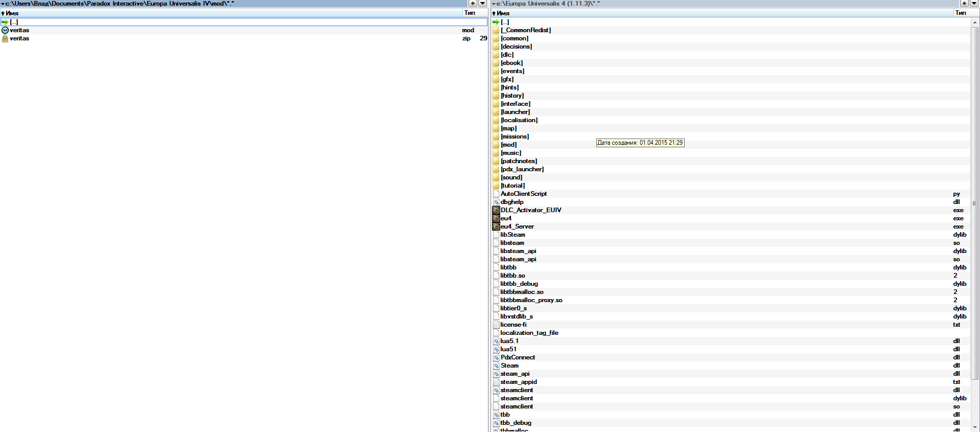Select the libsteam_api dylib file name

518,251
